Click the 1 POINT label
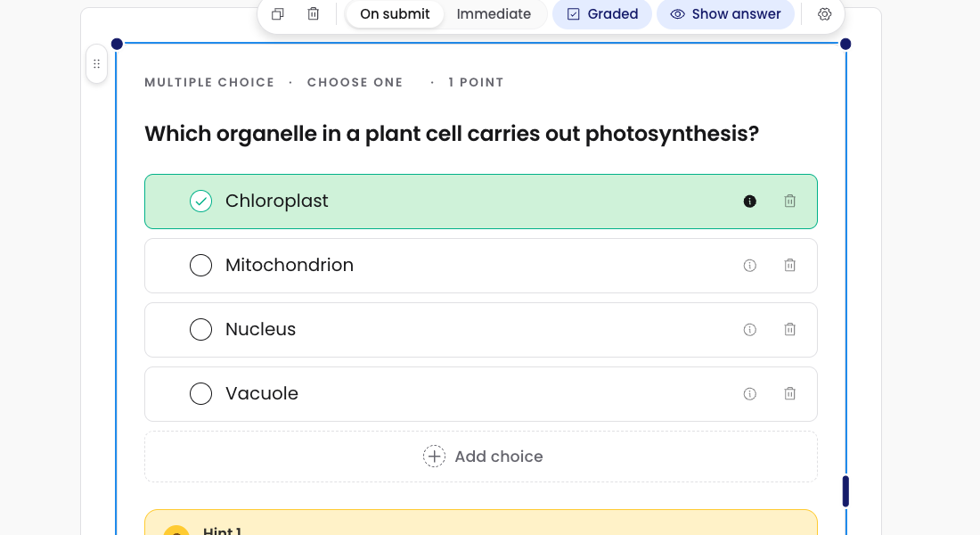The width and height of the screenshot is (980, 535). (476, 83)
